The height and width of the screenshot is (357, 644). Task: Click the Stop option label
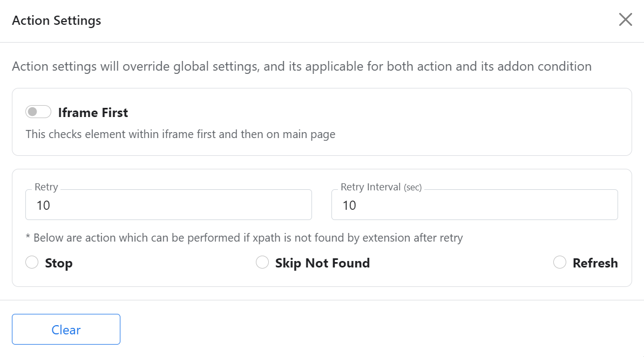point(59,263)
